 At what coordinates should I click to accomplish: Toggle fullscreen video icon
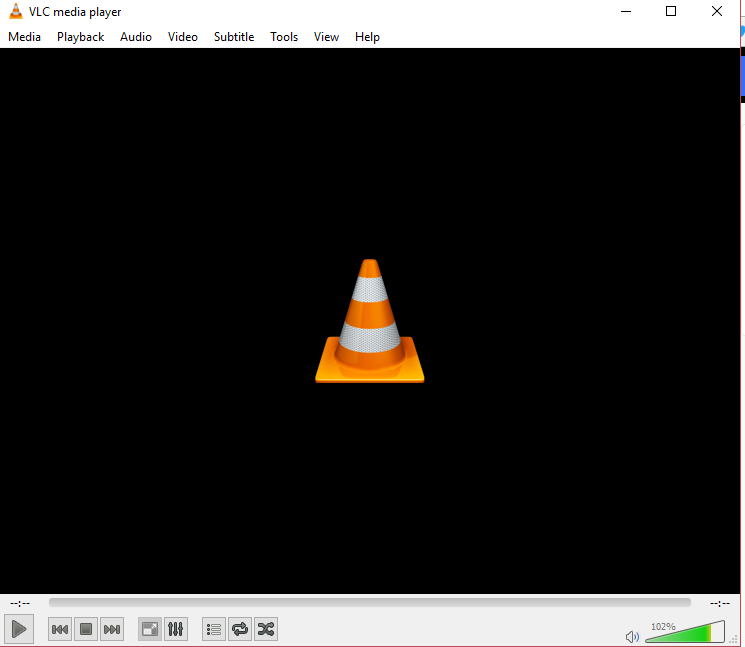click(150, 629)
